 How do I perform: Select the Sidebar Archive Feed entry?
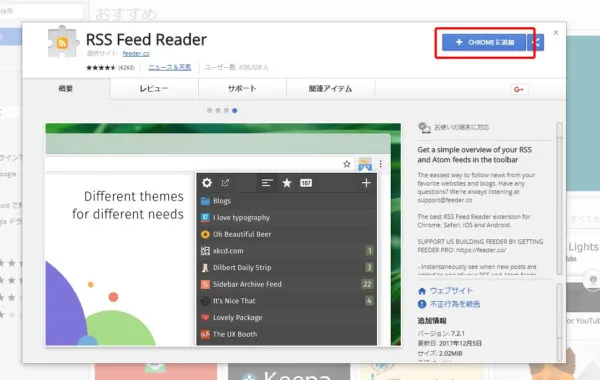point(287,284)
